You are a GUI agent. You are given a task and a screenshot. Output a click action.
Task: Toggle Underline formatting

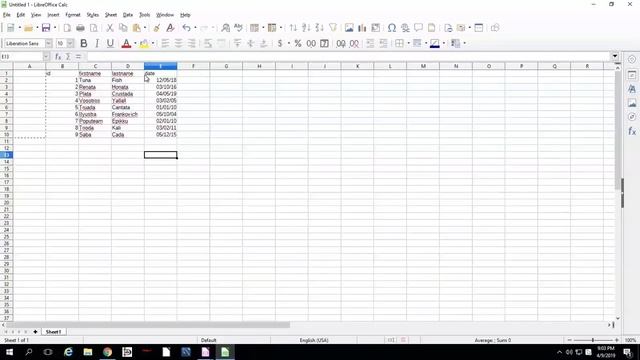(x=110, y=43)
